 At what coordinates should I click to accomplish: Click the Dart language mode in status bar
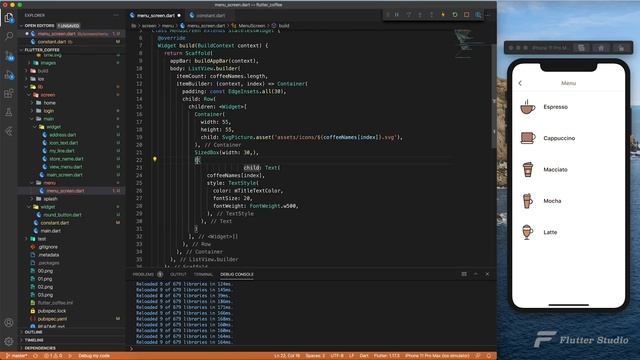364,356
